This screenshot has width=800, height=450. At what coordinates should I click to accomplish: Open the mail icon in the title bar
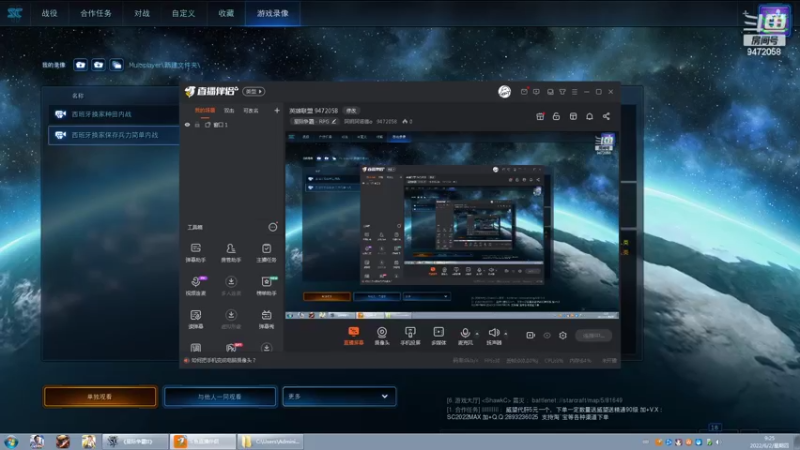click(x=524, y=92)
